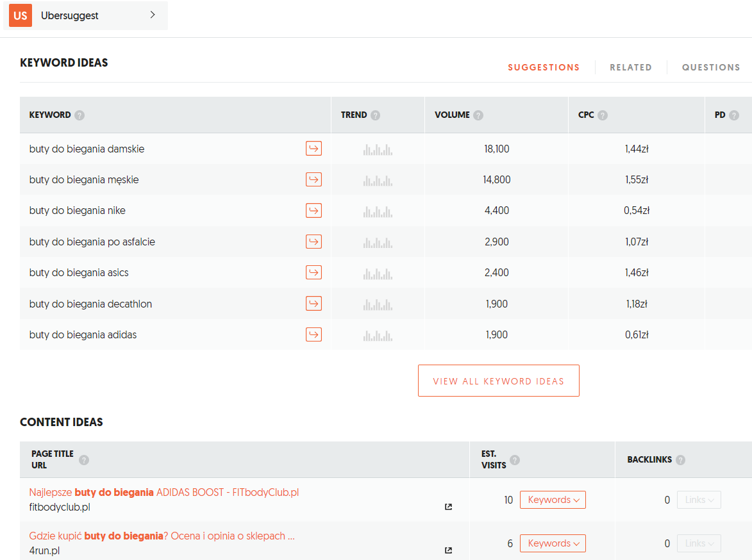Open arrow icon for buty do biegania nike
Image resolution: width=752 pixels, height=560 pixels.
click(x=313, y=210)
